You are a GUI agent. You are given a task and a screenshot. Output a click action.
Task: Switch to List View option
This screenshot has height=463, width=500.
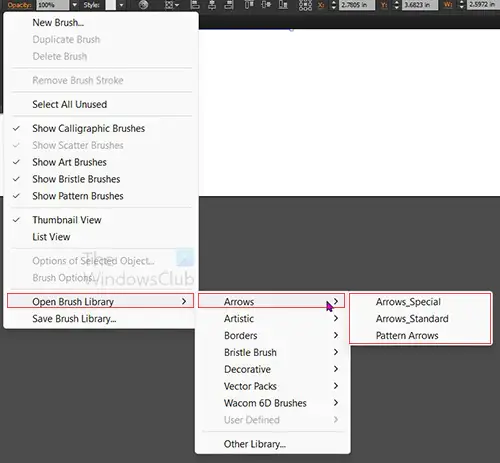pos(101,237)
